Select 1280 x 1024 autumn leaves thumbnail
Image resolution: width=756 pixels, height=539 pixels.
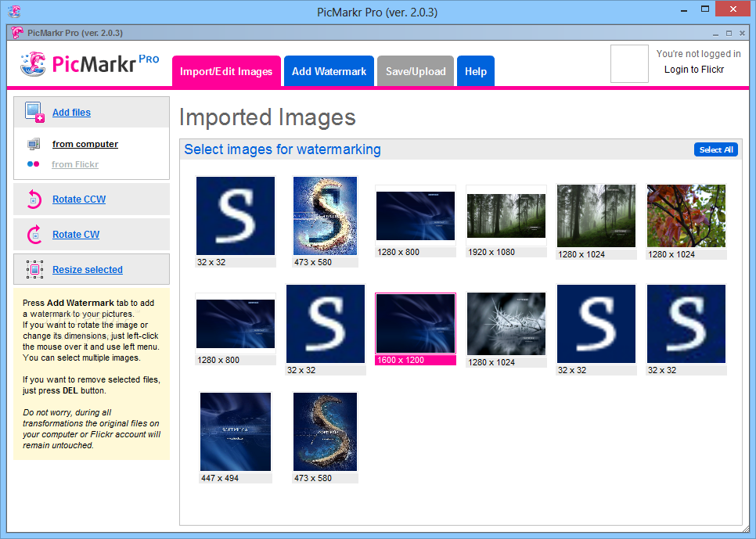[x=686, y=215]
